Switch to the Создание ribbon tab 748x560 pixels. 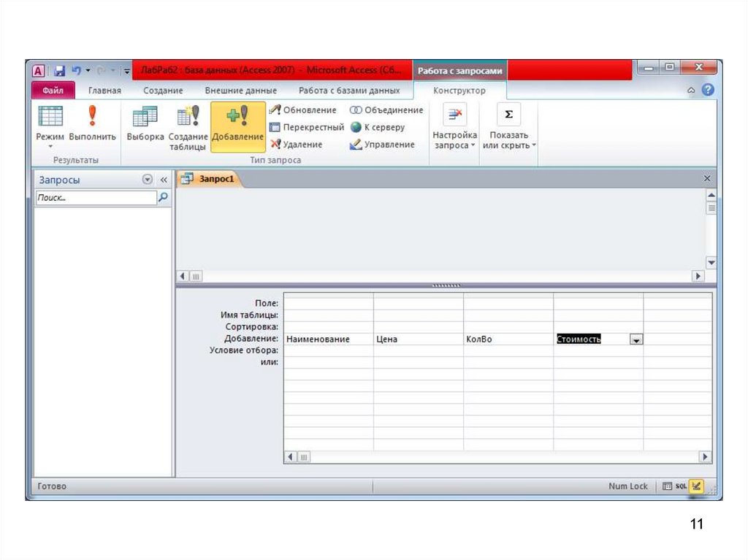(163, 91)
